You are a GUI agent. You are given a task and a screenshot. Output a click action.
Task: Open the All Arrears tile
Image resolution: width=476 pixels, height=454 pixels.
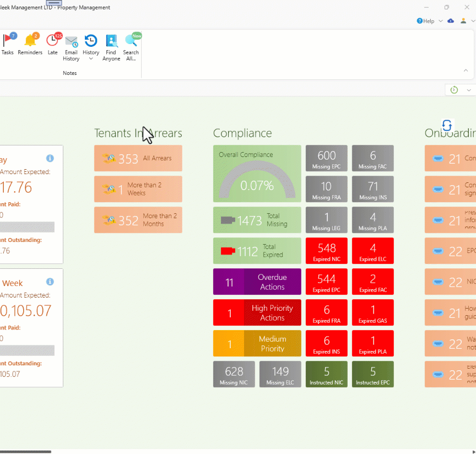[138, 159]
